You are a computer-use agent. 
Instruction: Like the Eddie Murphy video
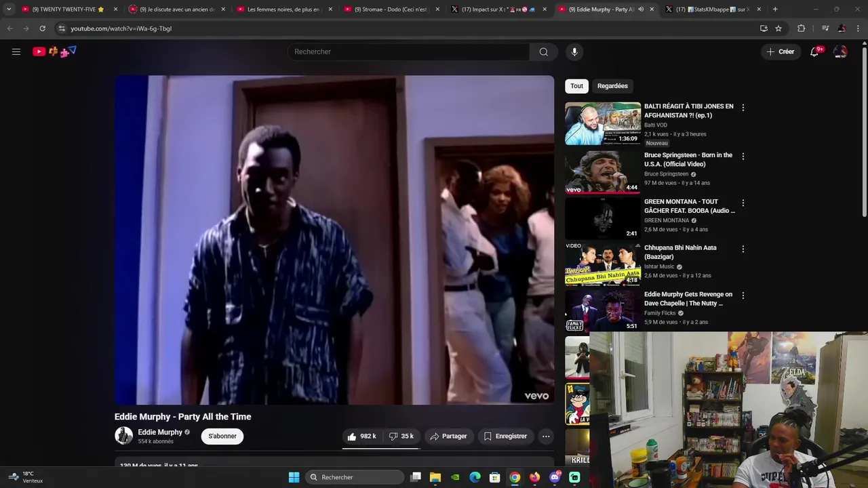point(362,436)
